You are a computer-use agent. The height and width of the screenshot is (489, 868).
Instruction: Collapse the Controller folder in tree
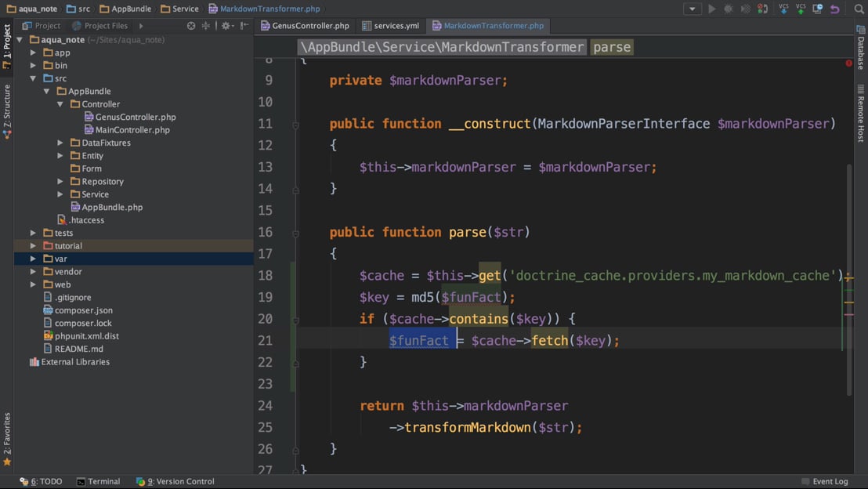(x=60, y=104)
